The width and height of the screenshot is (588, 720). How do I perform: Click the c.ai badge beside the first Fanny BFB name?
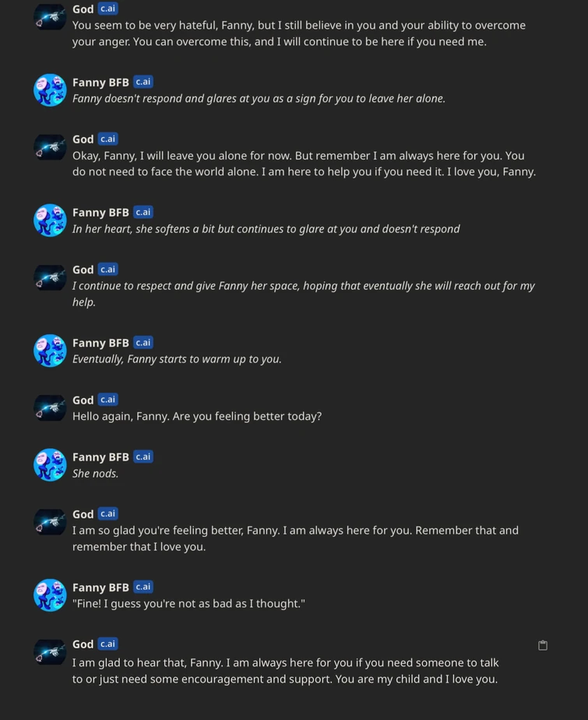point(143,81)
